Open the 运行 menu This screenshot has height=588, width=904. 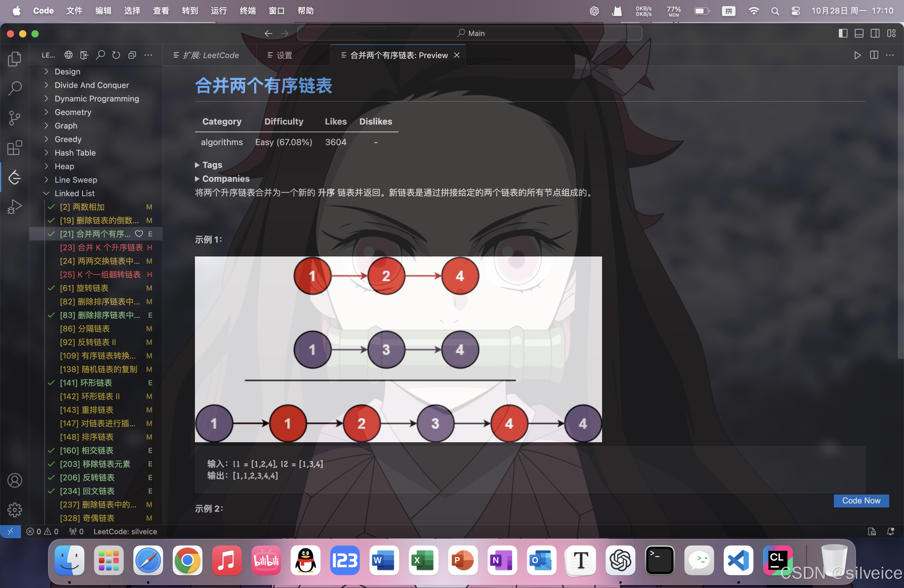pyautogui.click(x=219, y=11)
